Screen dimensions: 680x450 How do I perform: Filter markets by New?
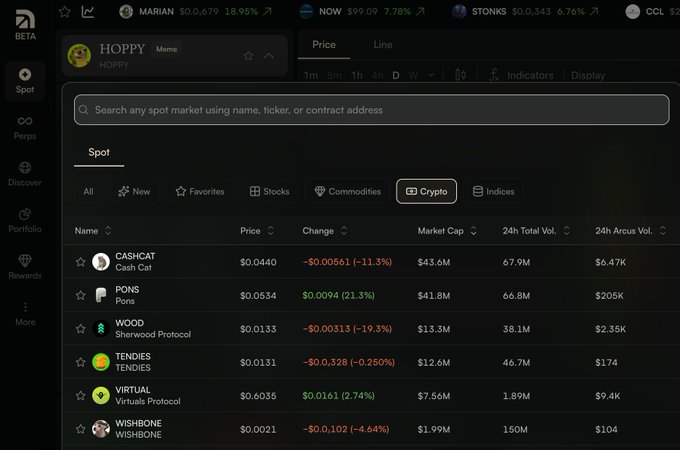pyautogui.click(x=134, y=191)
